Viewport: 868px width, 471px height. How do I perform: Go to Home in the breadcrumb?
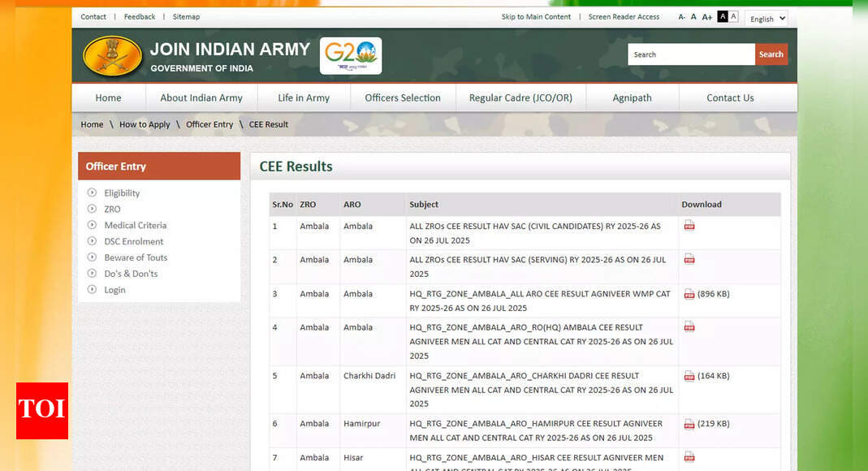(x=92, y=124)
